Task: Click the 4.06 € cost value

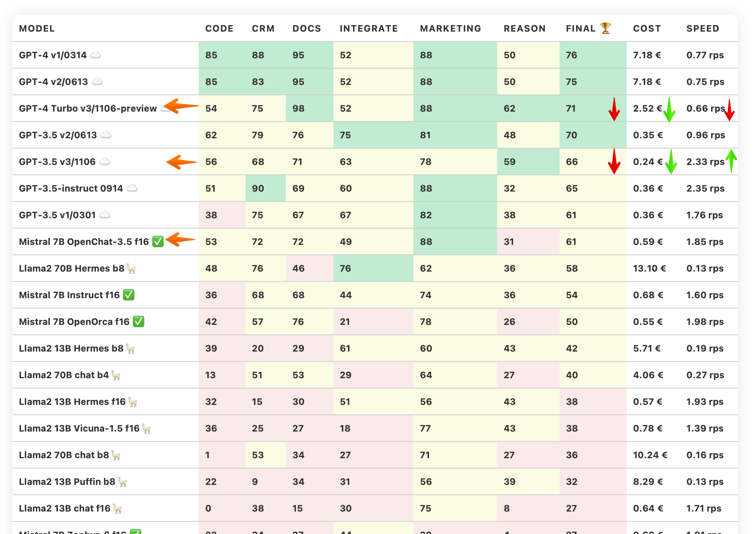Action: 648,375
